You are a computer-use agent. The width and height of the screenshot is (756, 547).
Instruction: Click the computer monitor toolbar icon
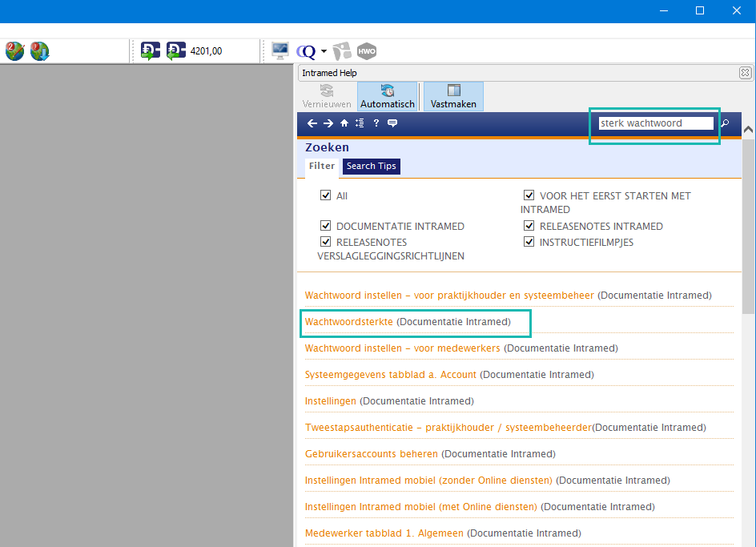coord(280,50)
